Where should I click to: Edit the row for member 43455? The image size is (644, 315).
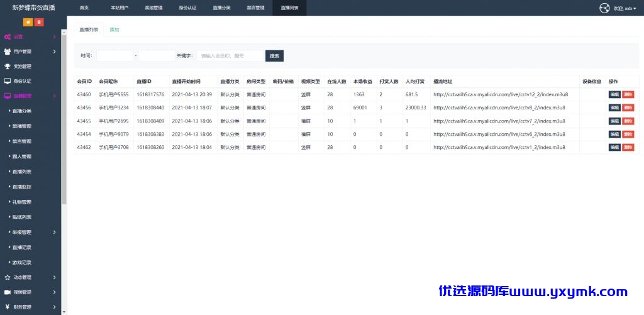pos(614,121)
